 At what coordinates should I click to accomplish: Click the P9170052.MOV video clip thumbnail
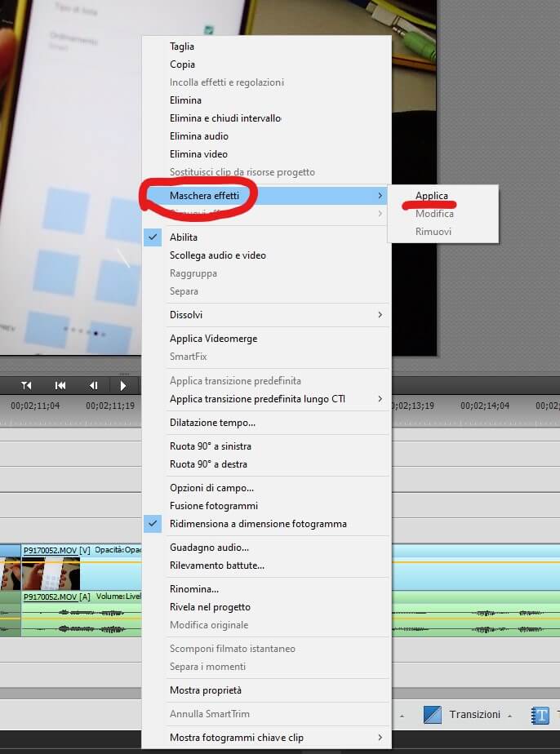[51, 573]
